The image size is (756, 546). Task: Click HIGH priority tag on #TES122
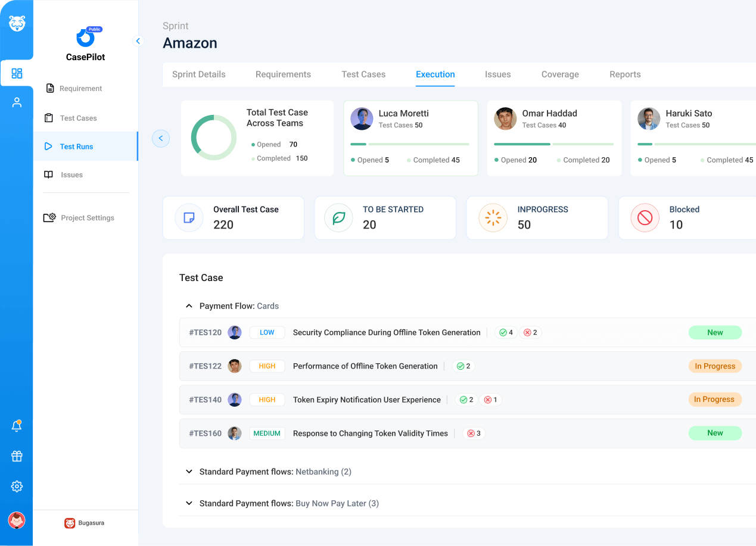point(267,366)
